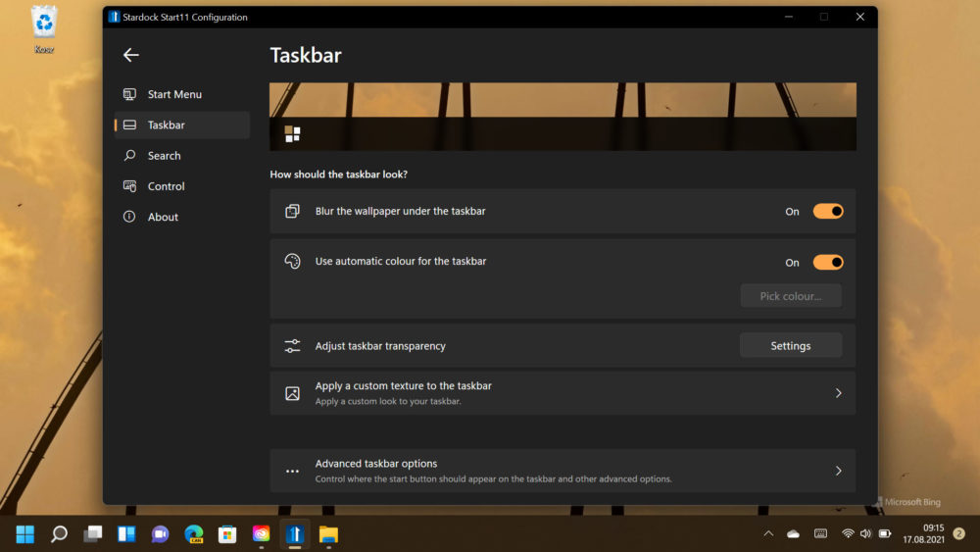Close the Start11 Configuration window

pyautogui.click(x=860, y=17)
